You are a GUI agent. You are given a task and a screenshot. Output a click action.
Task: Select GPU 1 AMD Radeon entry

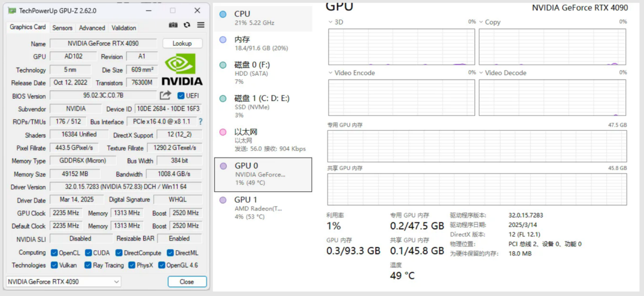[x=263, y=208]
